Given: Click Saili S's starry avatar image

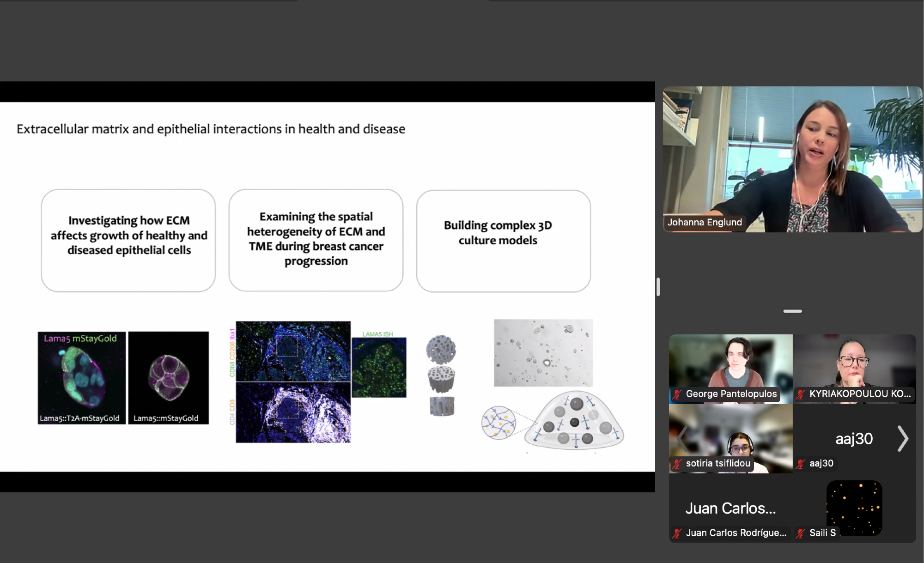Looking at the screenshot, I should point(854,508).
